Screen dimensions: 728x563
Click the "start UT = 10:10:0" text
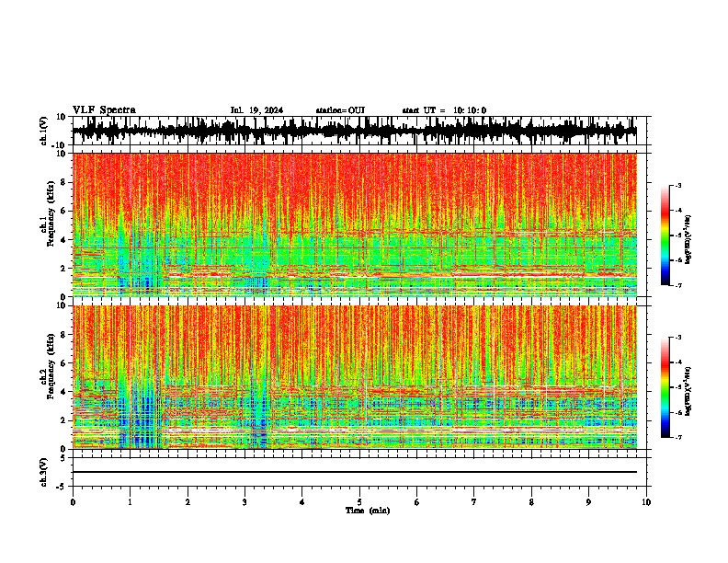pyautogui.click(x=444, y=110)
